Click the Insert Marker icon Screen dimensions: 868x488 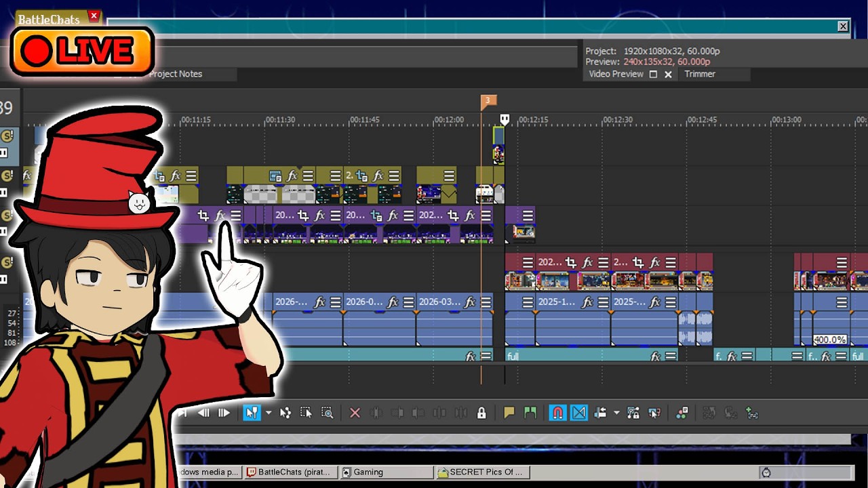point(509,413)
